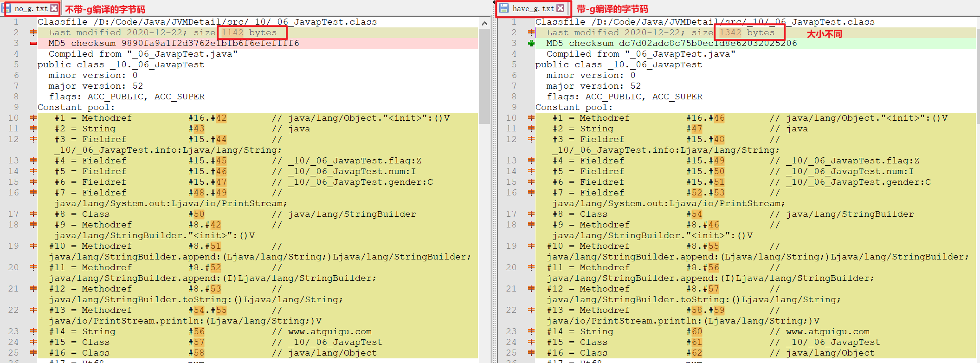Close the have_g.txt tab
Screen dimensions: 980x363
point(561,8)
